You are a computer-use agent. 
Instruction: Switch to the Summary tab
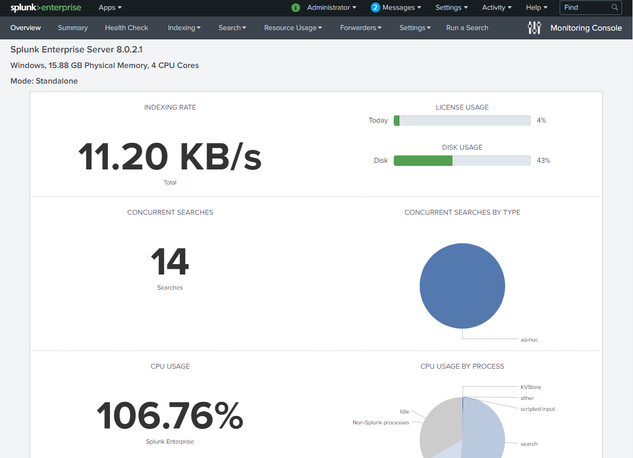pos(73,28)
